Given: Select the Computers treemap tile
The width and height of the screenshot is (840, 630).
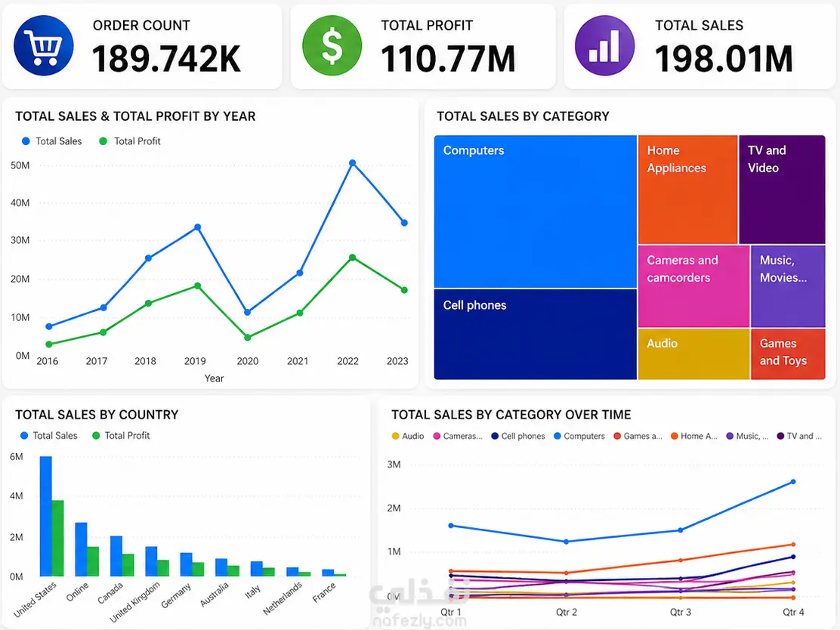Looking at the screenshot, I should [x=535, y=212].
